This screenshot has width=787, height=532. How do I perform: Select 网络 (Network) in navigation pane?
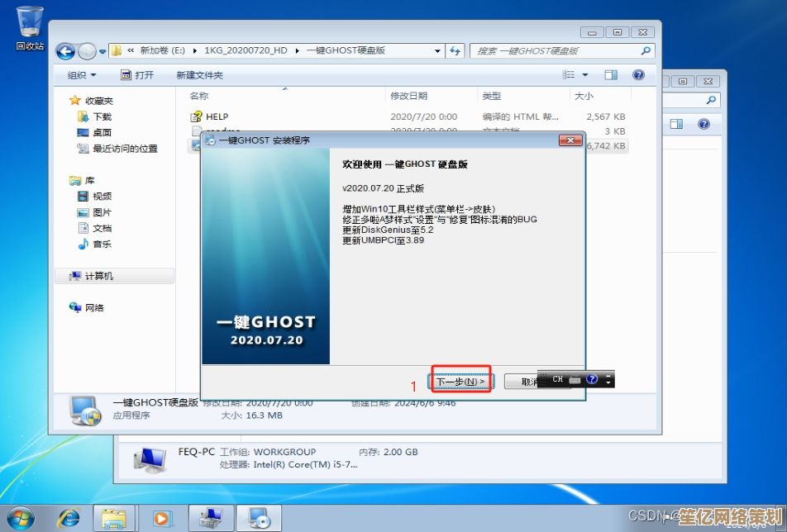[x=87, y=308]
